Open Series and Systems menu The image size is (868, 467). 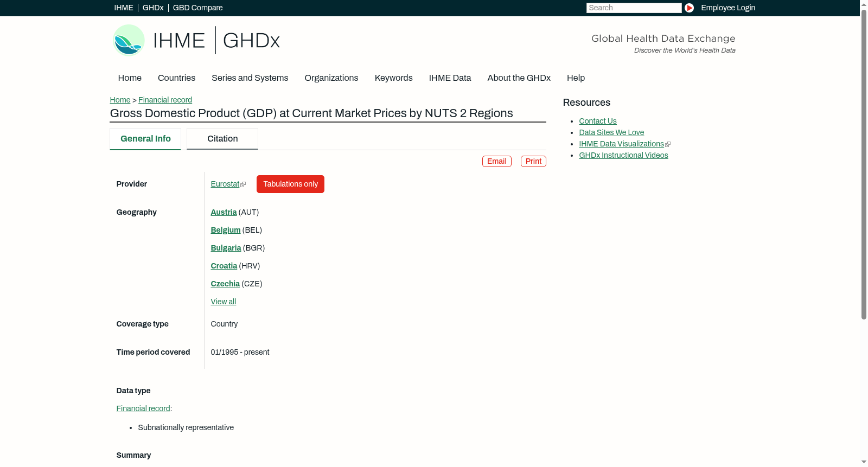pyautogui.click(x=250, y=78)
